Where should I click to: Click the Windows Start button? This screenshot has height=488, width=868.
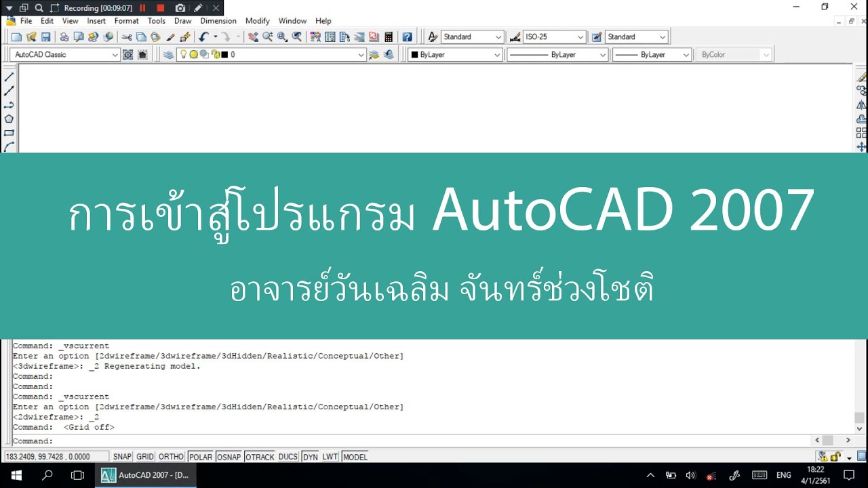(16, 475)
